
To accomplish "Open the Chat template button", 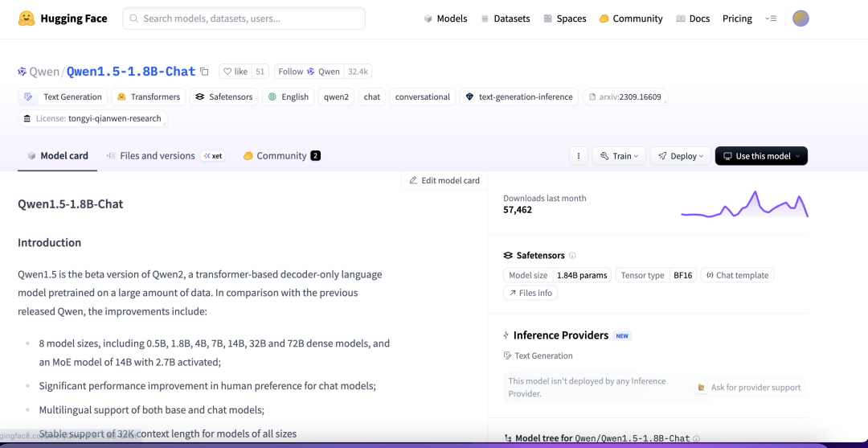I will point(737,275).
